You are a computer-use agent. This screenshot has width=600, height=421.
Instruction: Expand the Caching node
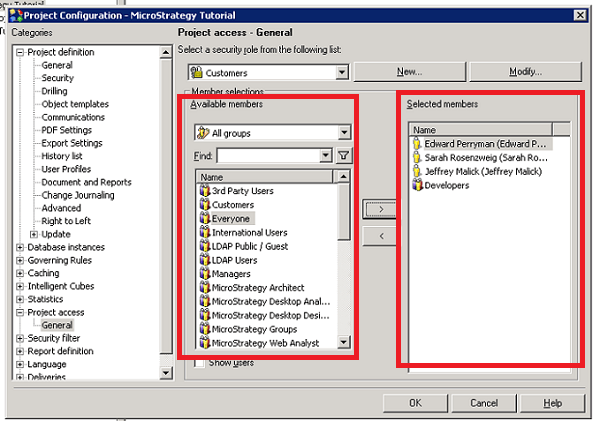tap(20, 273)
